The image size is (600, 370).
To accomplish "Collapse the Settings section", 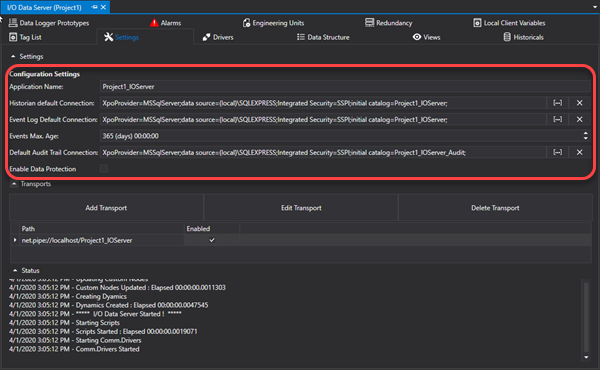I will coord(13,57).
